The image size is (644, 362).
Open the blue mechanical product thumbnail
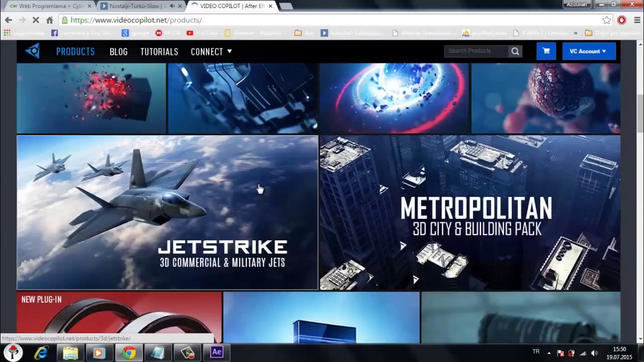tap(243, 98)
